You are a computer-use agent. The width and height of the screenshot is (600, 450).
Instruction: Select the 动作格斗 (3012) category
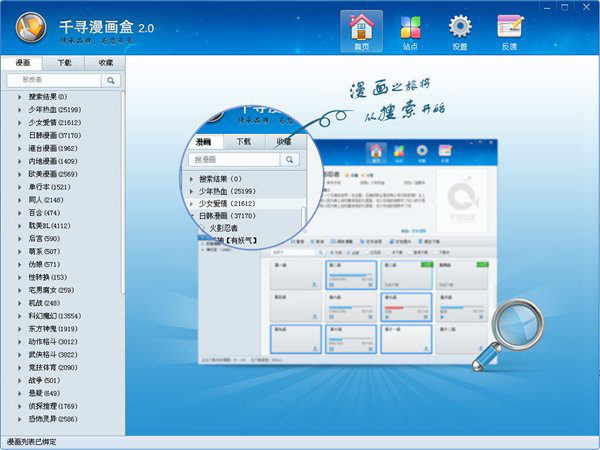point(53,342)
